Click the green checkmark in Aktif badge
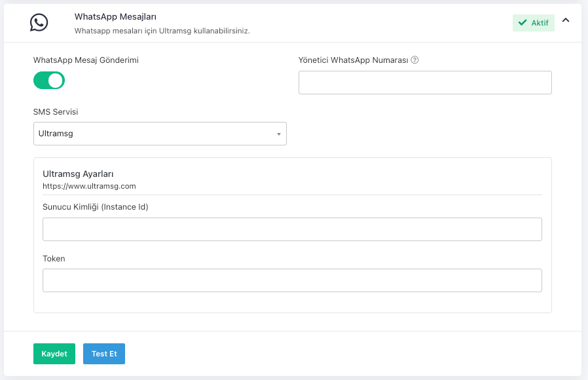Viewport: 588px width, 380px height. pos(523,23)
